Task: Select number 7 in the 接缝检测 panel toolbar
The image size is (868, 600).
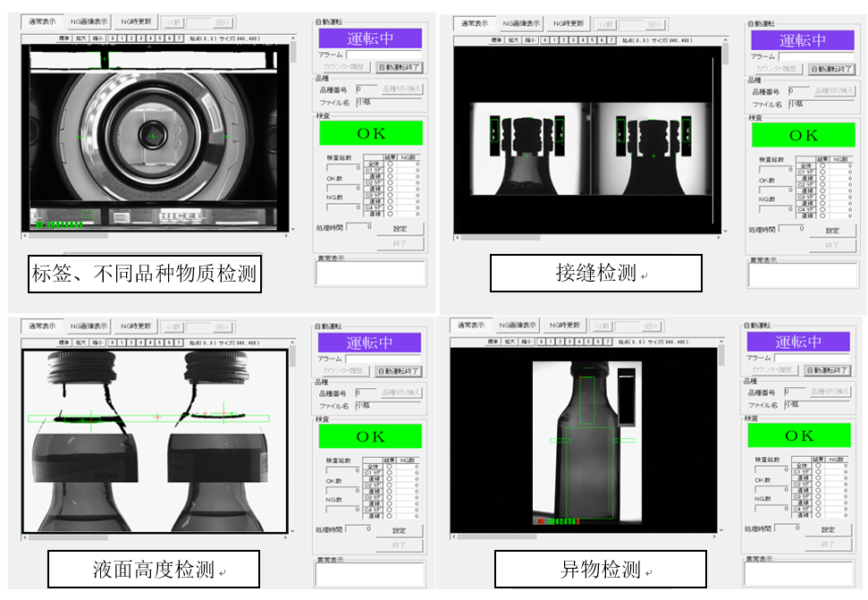Action: (611, 40)
